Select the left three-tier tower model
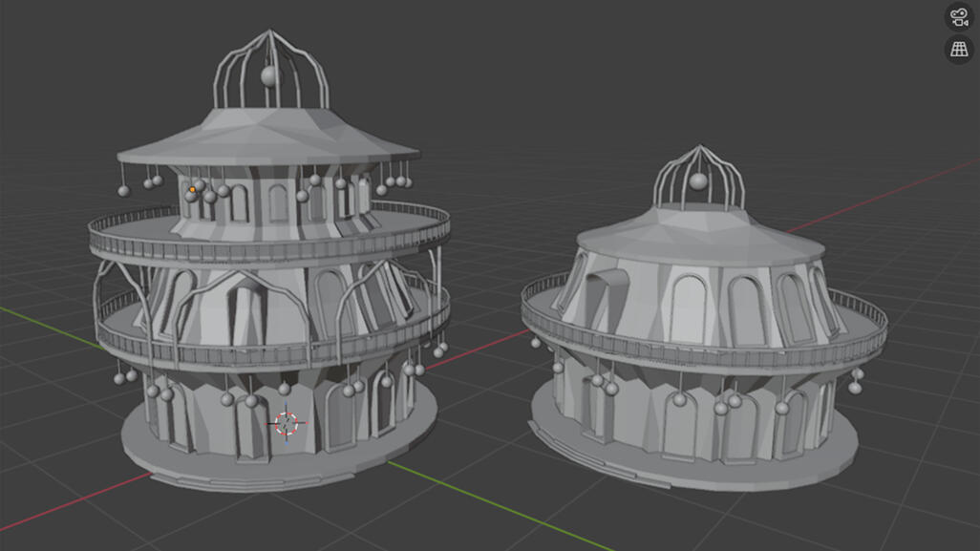The height and width of the screenshot is (551, 980). pos(270,261)
